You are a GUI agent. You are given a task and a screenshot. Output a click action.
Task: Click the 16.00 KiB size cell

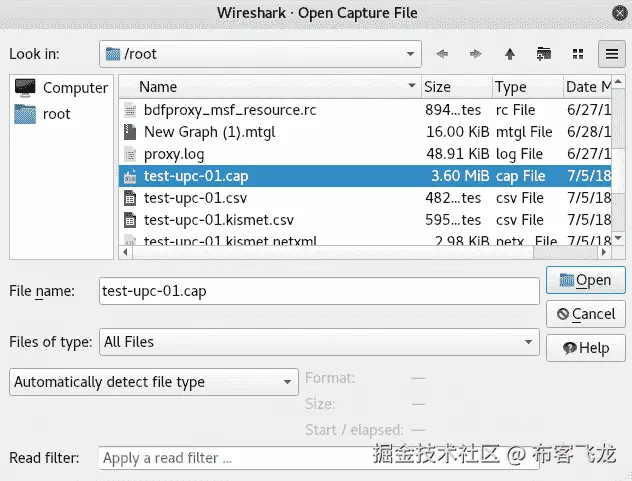[458, 132]
